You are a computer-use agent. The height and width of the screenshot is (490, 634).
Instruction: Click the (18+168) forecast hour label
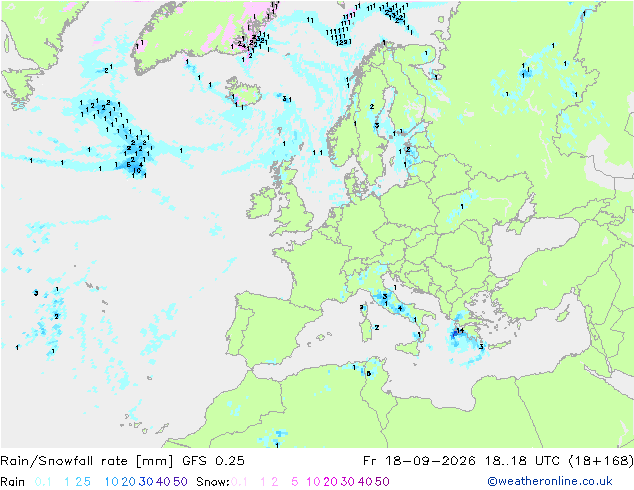[601, 461]
